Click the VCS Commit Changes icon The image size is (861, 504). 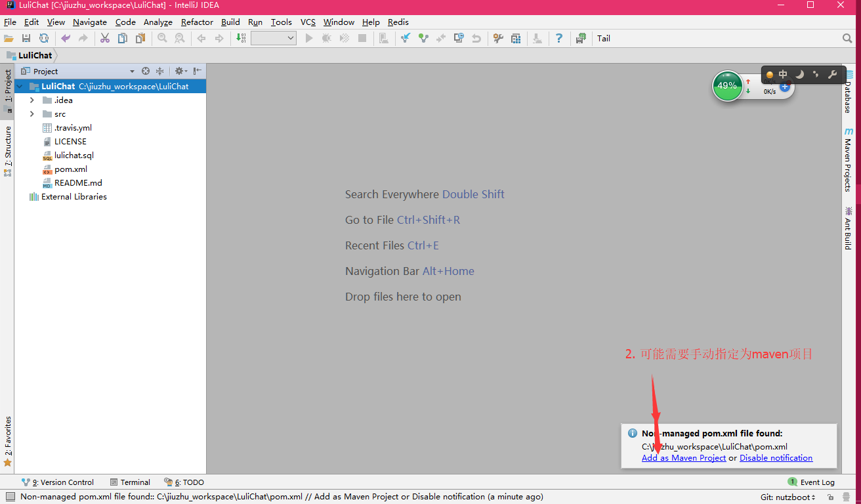423,39
